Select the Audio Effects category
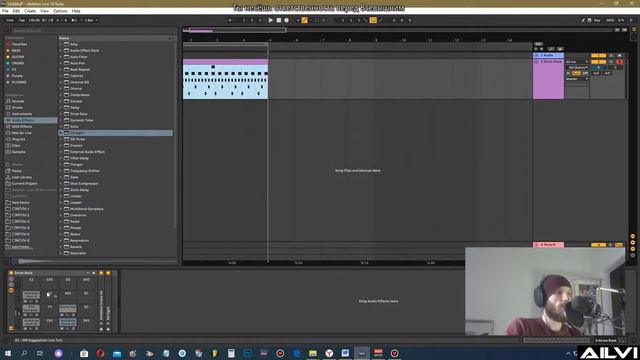The image size is (640, 360). pyautogui.click(x=31, y=120)
